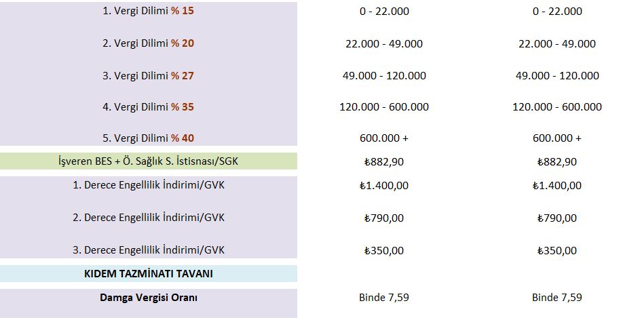Click the '4. Vergi Dilimi % 35' label

coord(148,106)
